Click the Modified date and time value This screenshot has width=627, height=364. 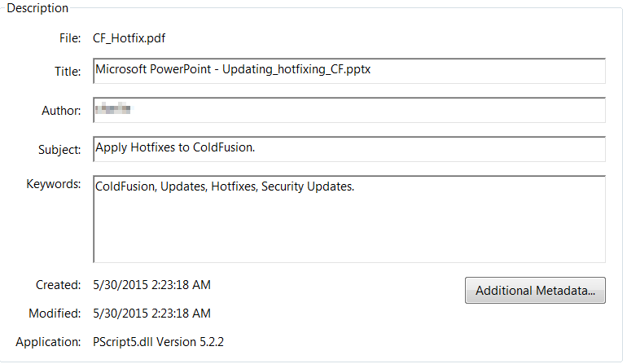pyautogui.click(x=151, y=314)
